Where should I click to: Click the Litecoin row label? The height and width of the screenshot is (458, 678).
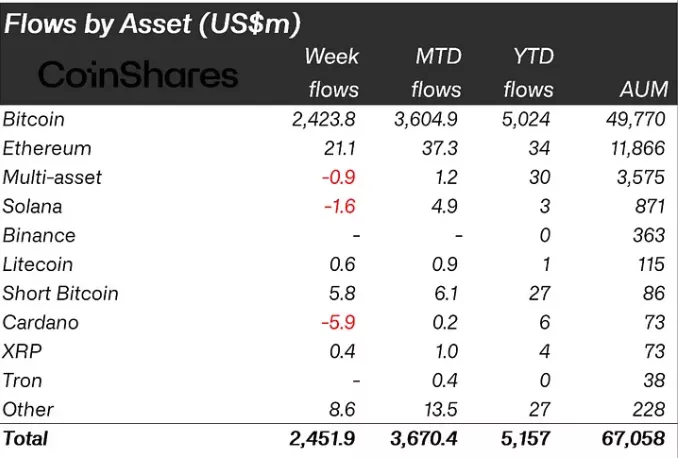pyautogui.click(x=38, y=264)
